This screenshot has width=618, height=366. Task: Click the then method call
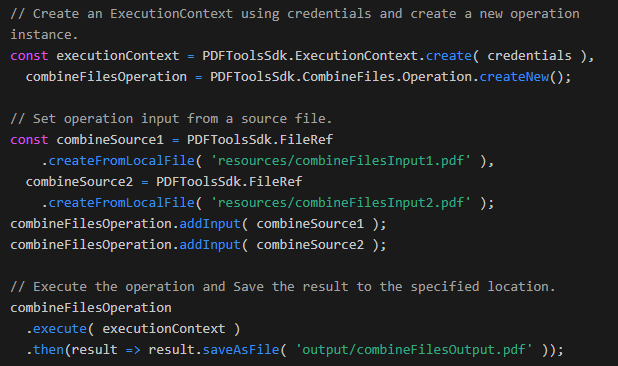[48, 349]
